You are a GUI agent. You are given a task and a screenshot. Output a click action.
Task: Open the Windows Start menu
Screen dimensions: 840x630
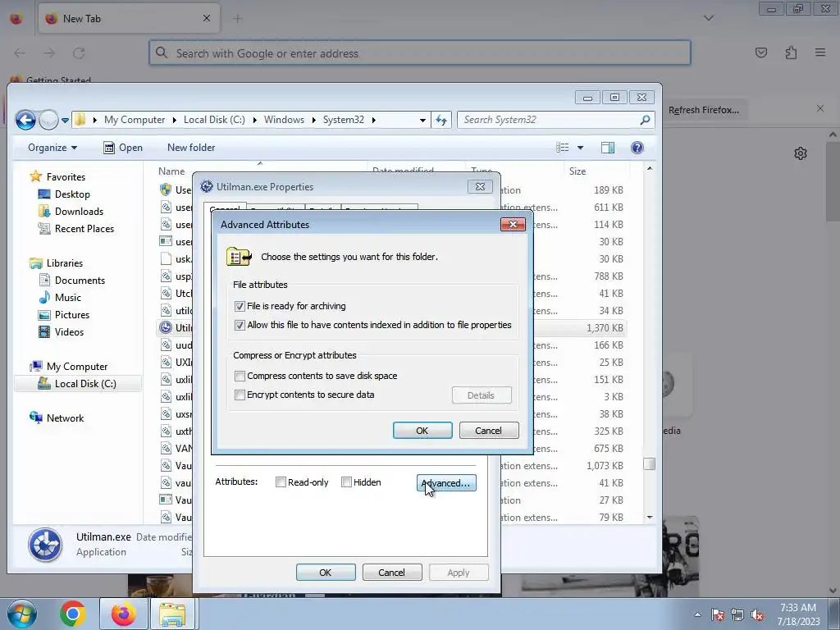(21, 614)
